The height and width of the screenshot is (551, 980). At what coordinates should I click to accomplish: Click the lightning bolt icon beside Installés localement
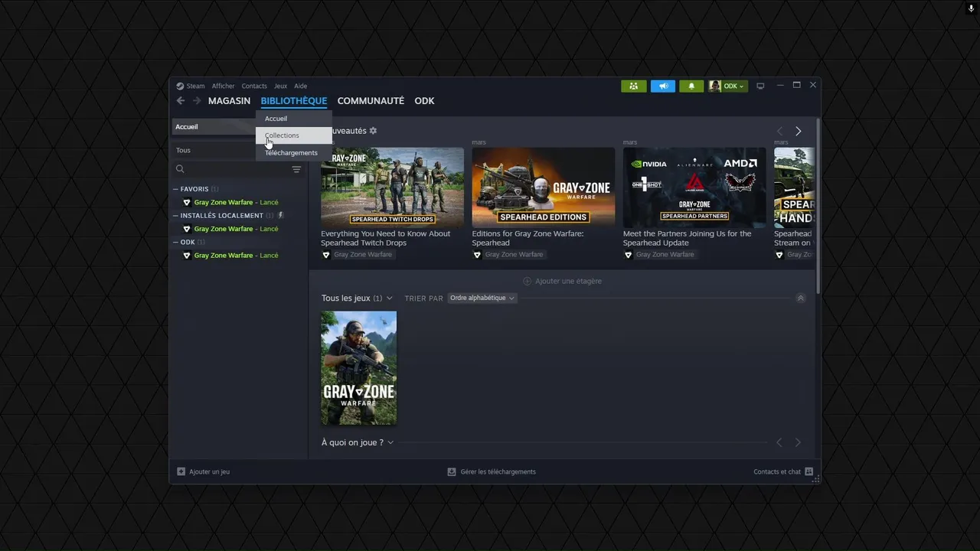tap(280, 215)
